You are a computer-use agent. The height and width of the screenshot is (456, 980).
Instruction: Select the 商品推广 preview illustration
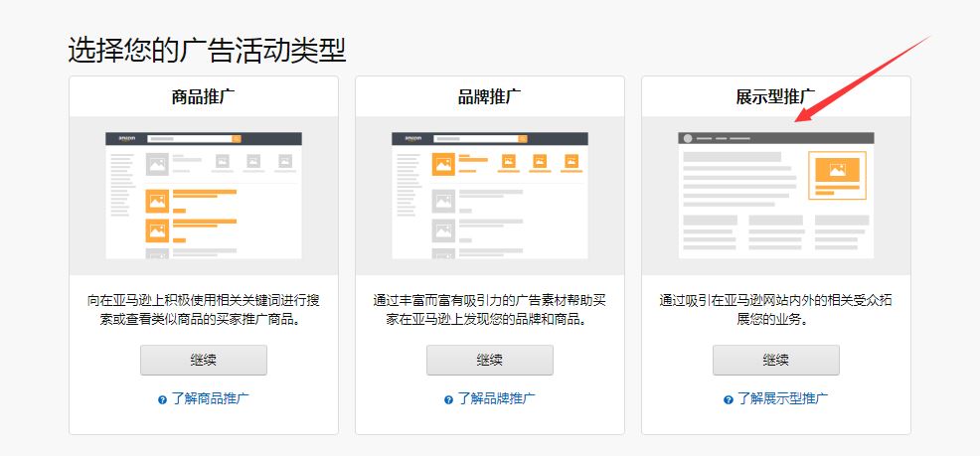[204, 196]
